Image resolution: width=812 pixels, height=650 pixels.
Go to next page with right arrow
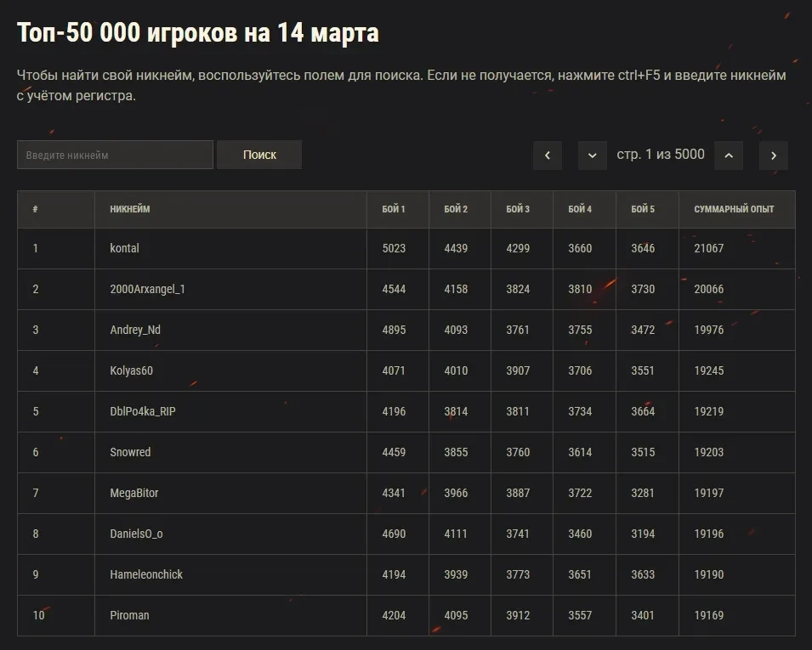click(773, 155)
